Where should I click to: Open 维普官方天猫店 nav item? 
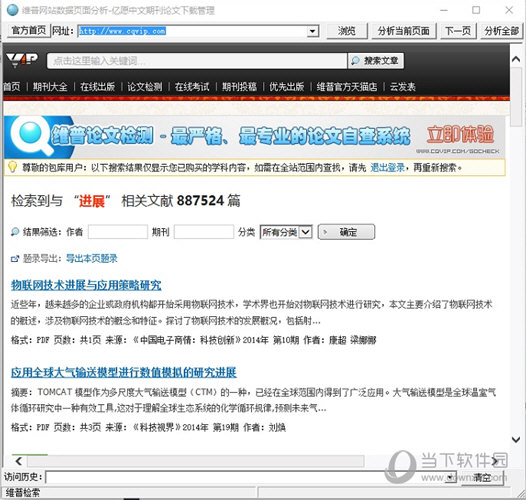tap(347, 87)
